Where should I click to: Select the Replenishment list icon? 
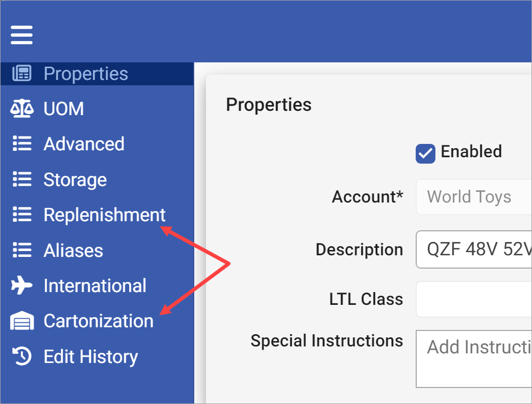point(21,215)
